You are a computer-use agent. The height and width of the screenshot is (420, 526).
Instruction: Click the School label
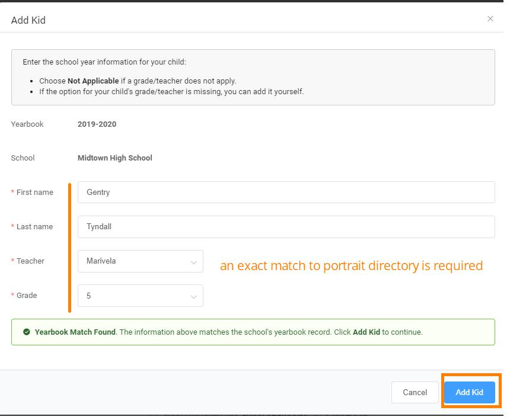23,158
